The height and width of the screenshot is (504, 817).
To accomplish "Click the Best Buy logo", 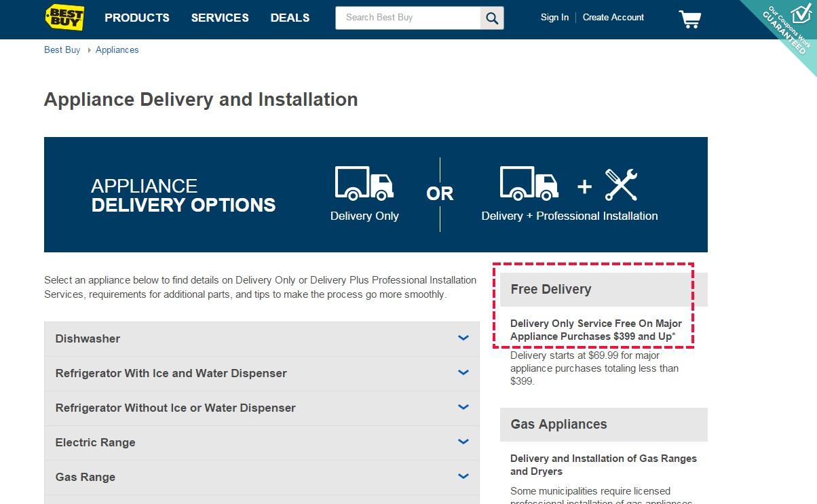I will [x=64, y=18].
